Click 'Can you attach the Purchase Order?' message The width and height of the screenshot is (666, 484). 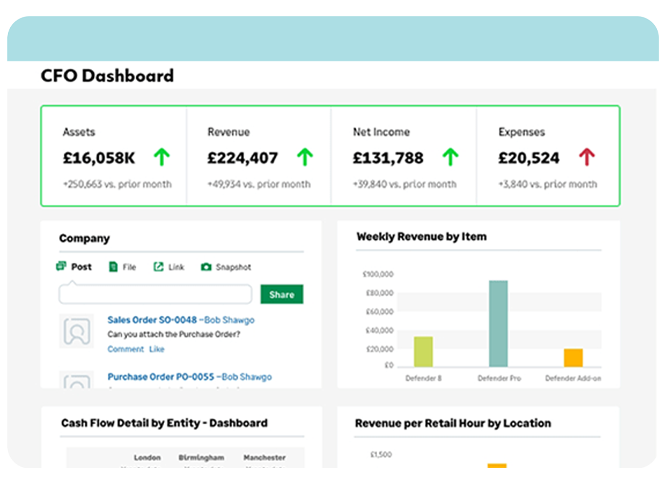pyautogui.click(x=174, y=335)
